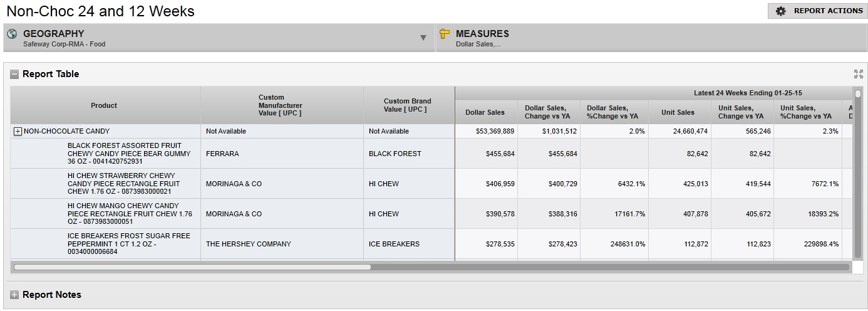Open the Geography dropdown arrow
This screenshot has height=311, width=868.
[423, 38]
